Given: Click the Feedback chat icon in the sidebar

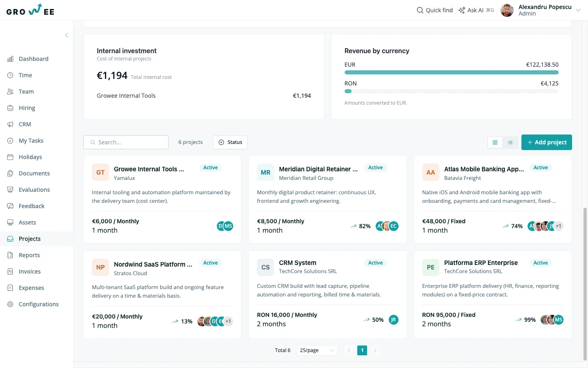Looking at the screenshot, I should (10, 206).
